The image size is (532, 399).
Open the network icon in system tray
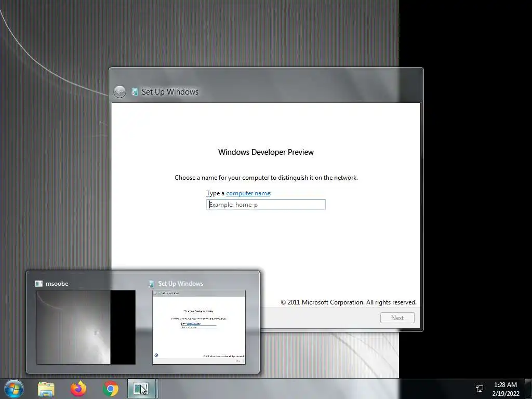click(480, 389)
